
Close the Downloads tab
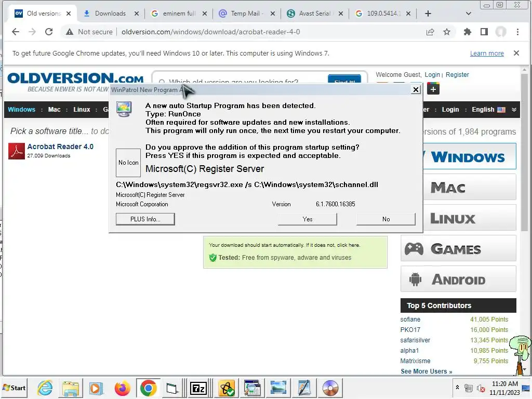[x=137, y=14]
